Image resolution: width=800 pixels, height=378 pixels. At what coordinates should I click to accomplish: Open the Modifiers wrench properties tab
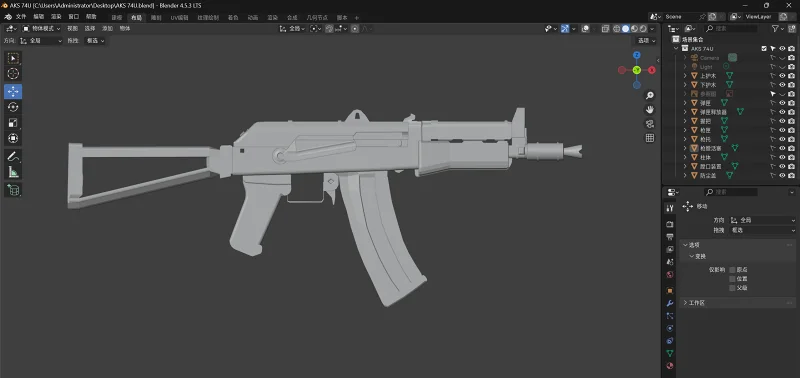(x=670, y=303)
